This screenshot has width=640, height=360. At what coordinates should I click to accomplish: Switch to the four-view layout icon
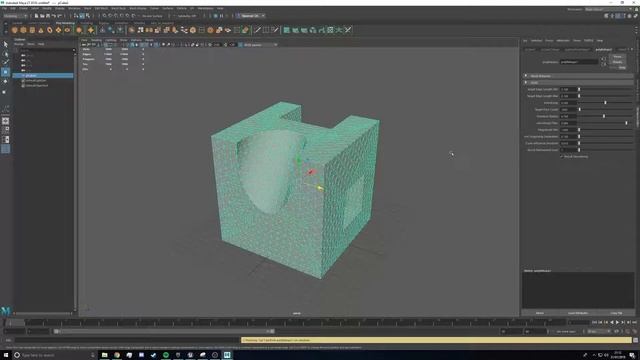(6, 130)
